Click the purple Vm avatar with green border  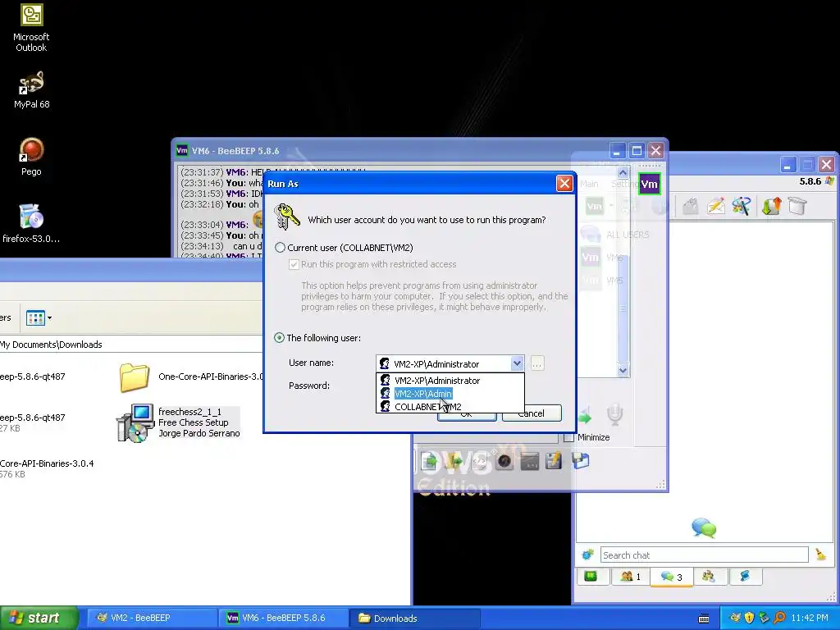tap(650, 185)
